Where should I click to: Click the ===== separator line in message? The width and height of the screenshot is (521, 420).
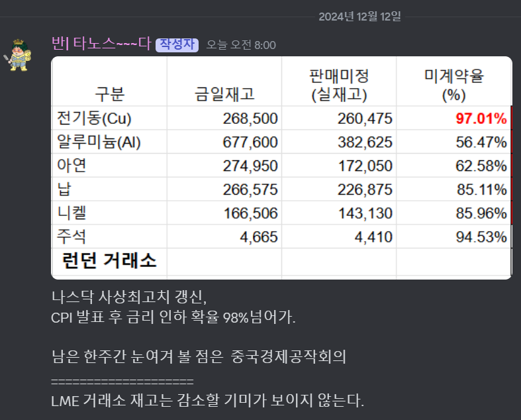pos(122,381)
